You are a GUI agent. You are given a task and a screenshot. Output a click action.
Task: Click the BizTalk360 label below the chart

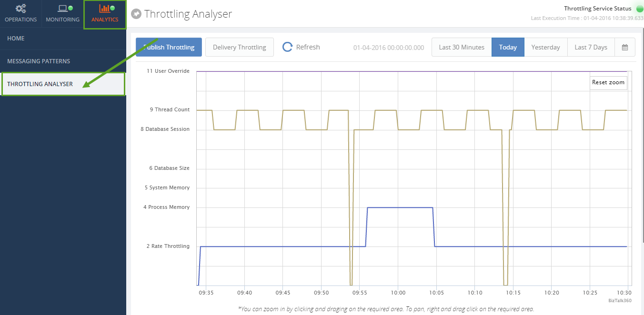click(x=619, y=300)
